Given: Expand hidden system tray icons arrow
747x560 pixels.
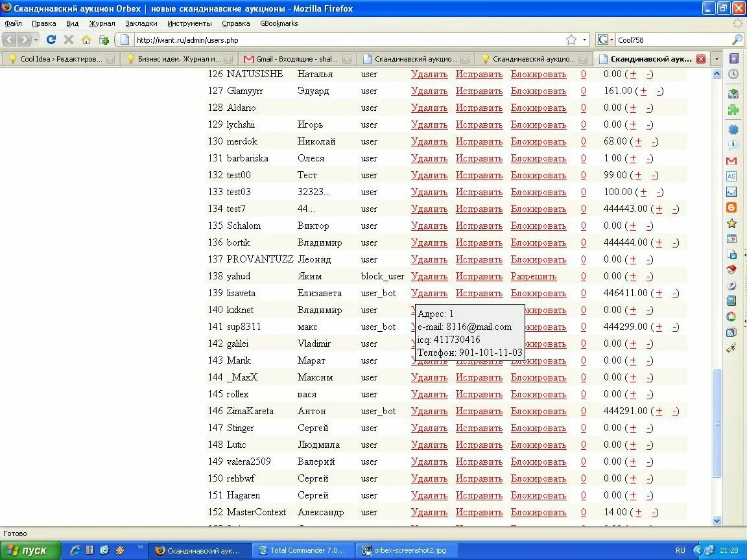Looking at the screenshot, I should coord(698,550).
